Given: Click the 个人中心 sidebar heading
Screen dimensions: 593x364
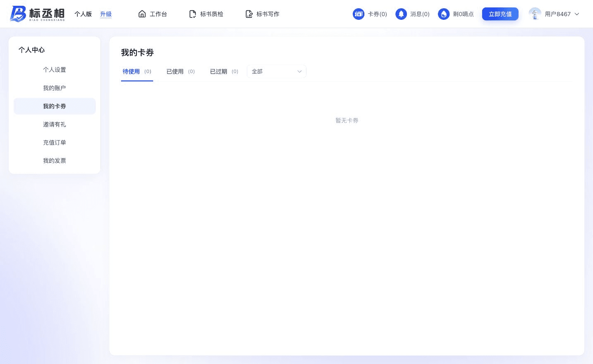Looking at the screenshot, I should (x=31, y=50).
